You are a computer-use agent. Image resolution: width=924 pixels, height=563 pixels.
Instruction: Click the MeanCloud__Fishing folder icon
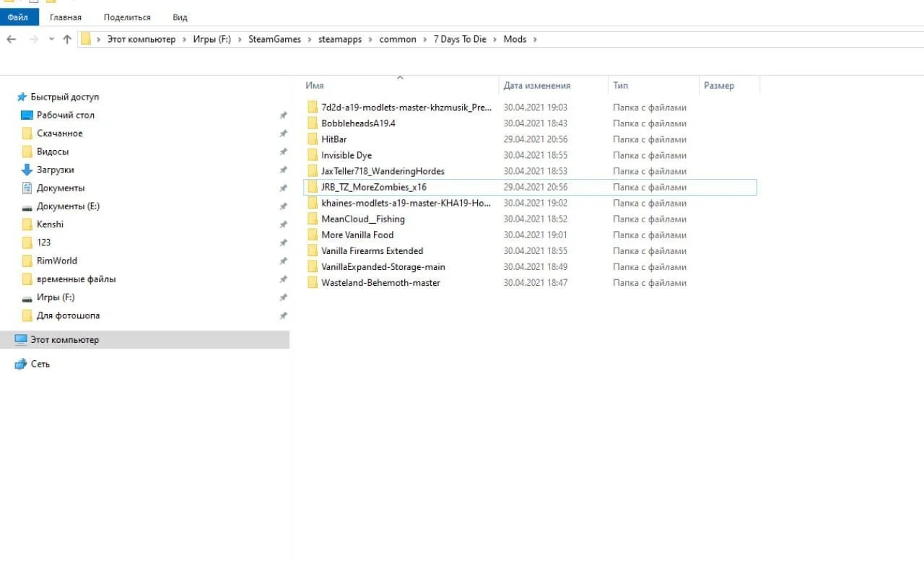click(312, 219)
